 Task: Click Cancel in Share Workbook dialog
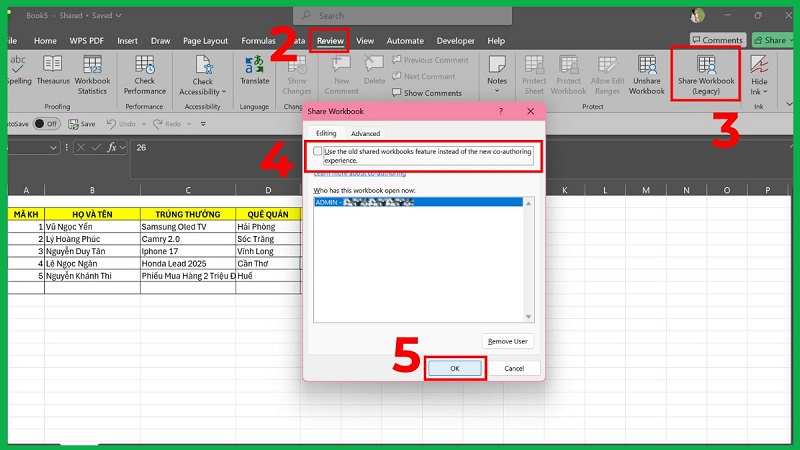pos(514,368)
